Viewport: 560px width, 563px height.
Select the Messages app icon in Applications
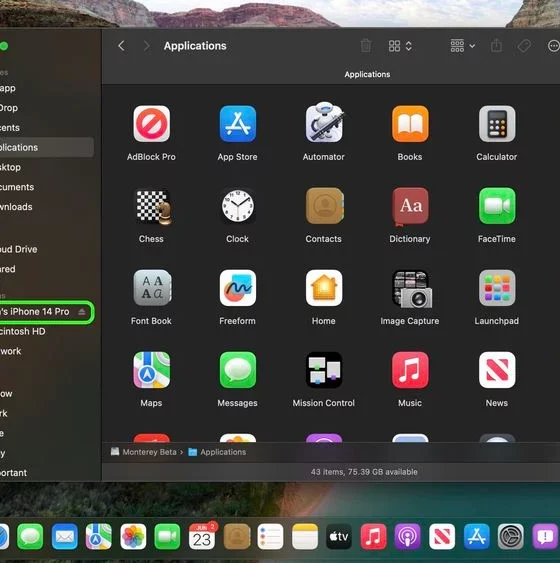pos(238,370)
